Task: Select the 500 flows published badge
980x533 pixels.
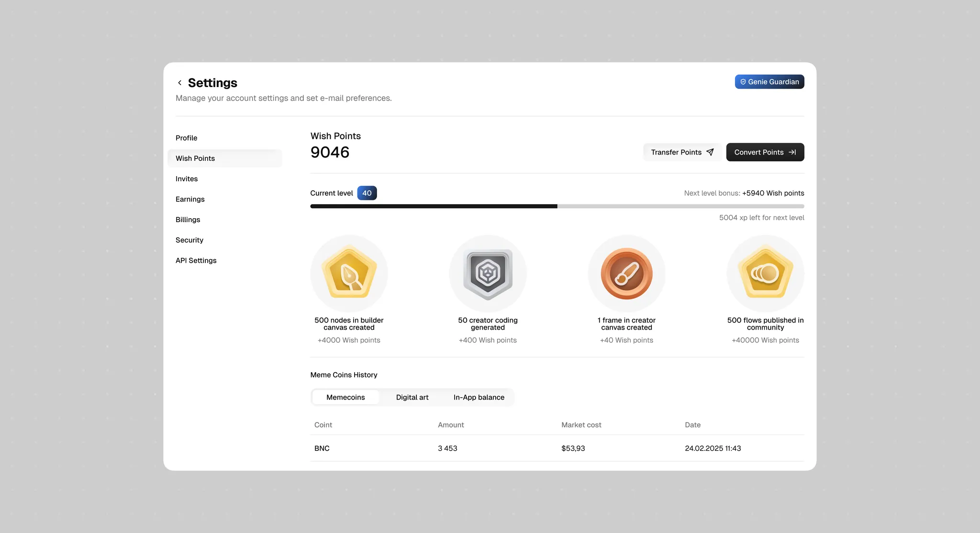Action: coord(766,273)
